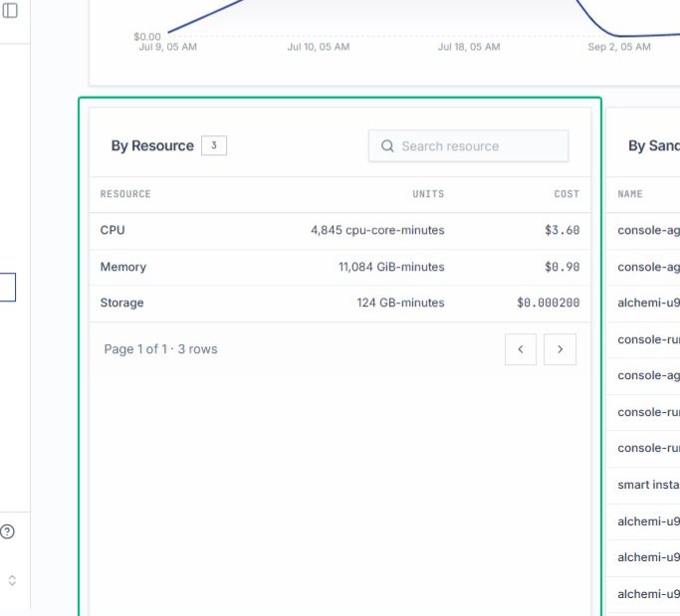Click Sep 2, 05 AM axis label
The width and height of the screenshot is (680, 616).
coord(619,47)
